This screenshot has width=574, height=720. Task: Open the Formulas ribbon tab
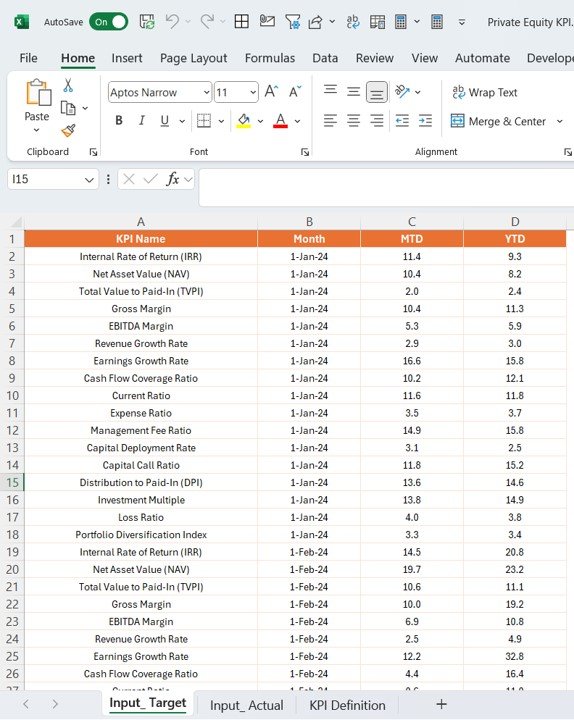[270, 58]
